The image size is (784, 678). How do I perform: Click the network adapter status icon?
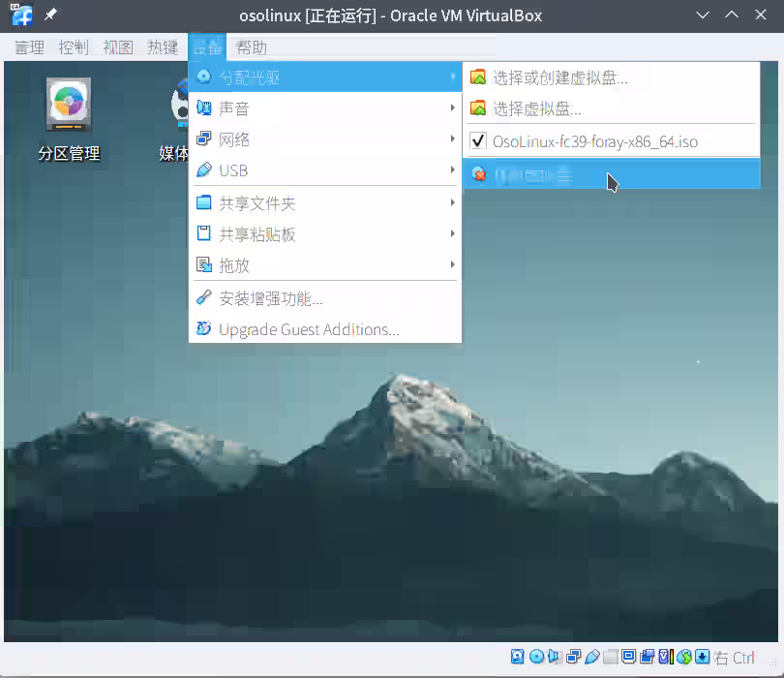tap(573, 656)
